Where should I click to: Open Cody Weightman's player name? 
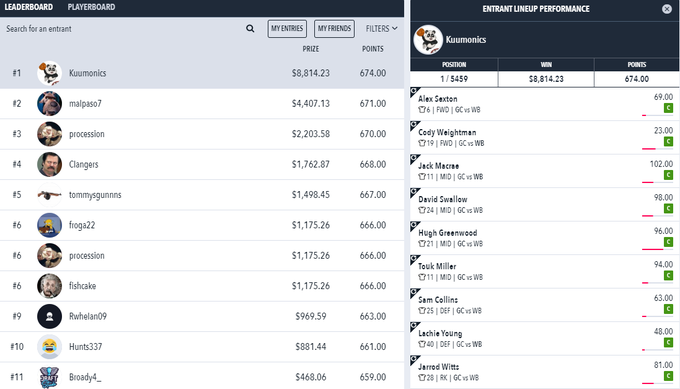click(447, 132)
